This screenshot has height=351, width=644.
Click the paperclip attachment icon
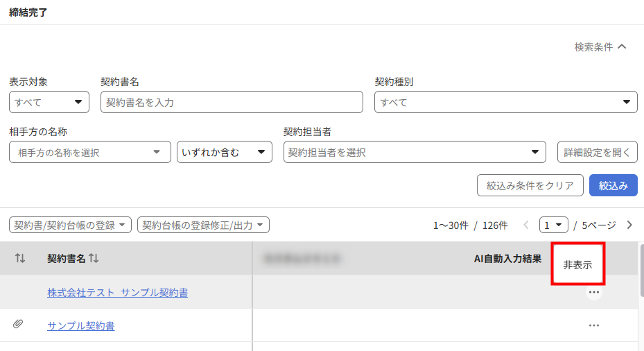click(x=18, y=325)
